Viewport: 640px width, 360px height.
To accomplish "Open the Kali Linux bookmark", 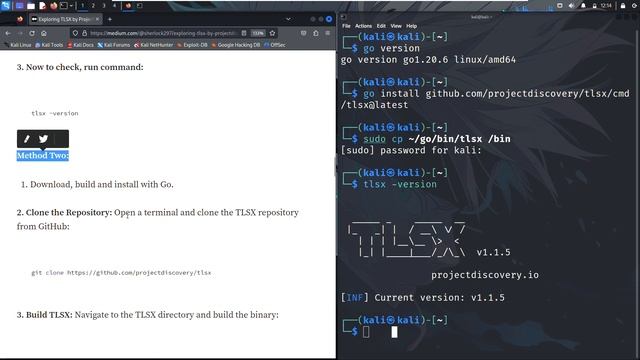I will pos(17,45).
